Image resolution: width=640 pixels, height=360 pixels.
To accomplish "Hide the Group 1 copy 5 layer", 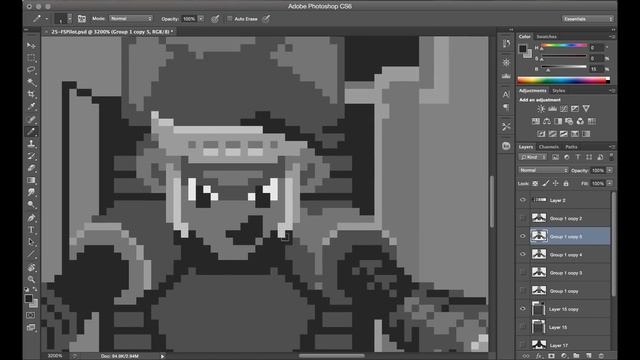I will (x=523, y=236).
